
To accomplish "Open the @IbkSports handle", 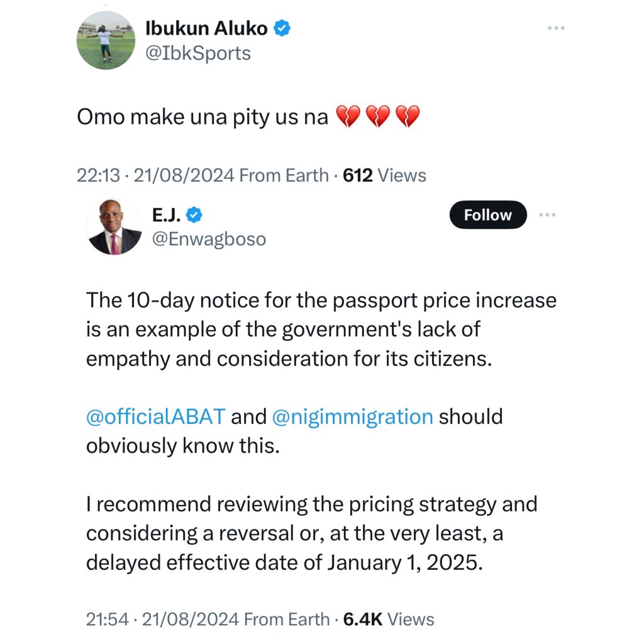I will (198, 53).
